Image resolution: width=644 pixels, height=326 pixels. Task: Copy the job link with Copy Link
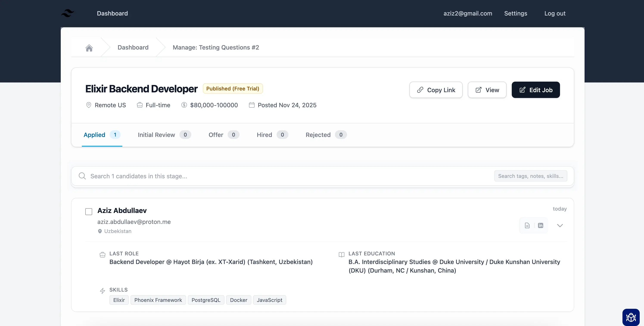[x=436, y=90]
